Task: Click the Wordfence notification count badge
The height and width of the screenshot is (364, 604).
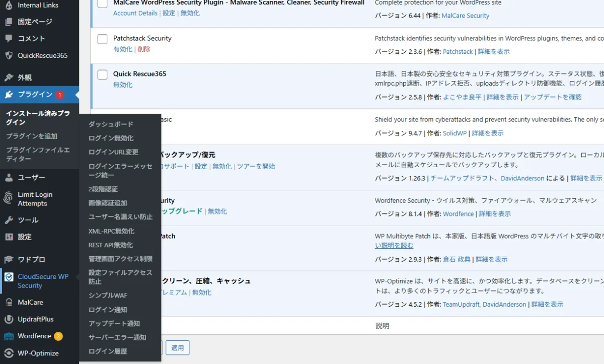Action: coord(58,336)
